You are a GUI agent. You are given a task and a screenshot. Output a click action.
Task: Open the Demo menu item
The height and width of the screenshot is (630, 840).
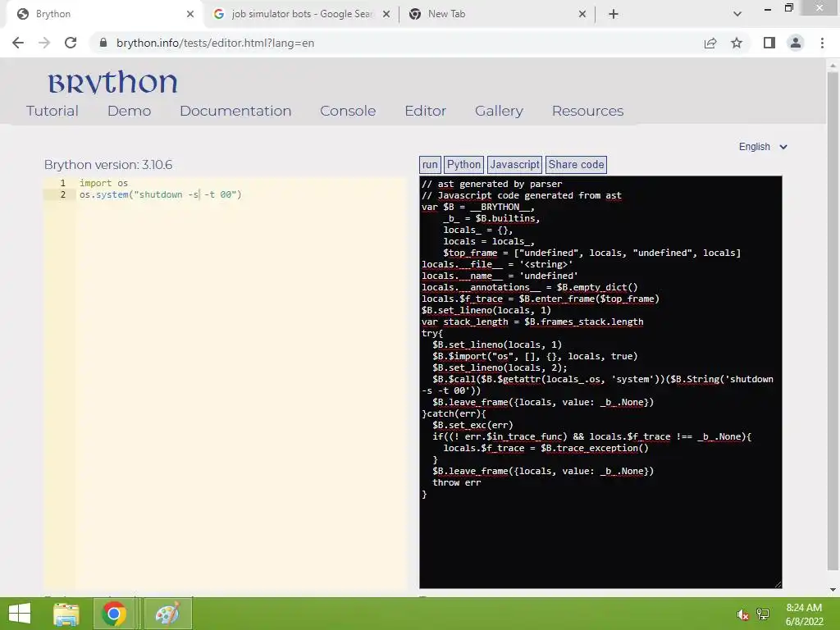click(x=129, y=111)
